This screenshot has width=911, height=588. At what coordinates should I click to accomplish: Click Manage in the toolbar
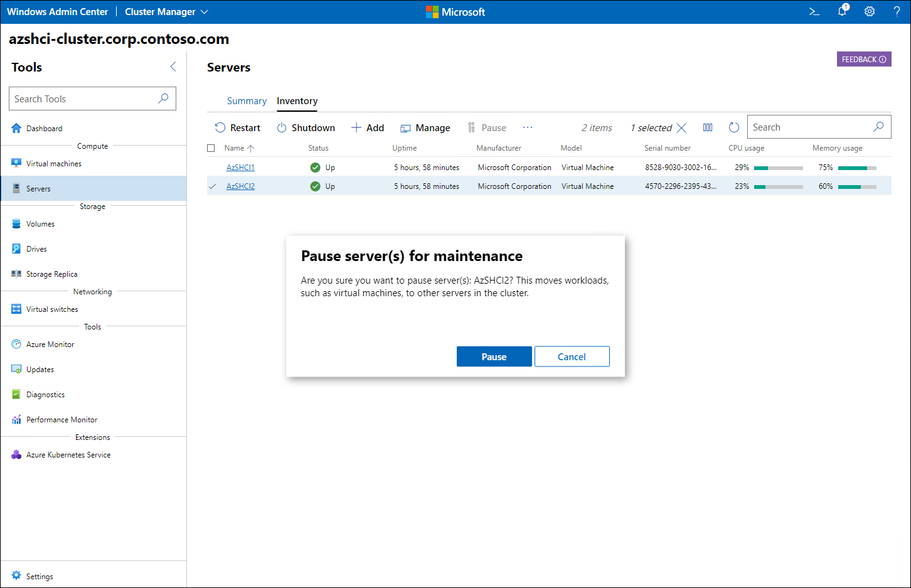tap(425, 127)
